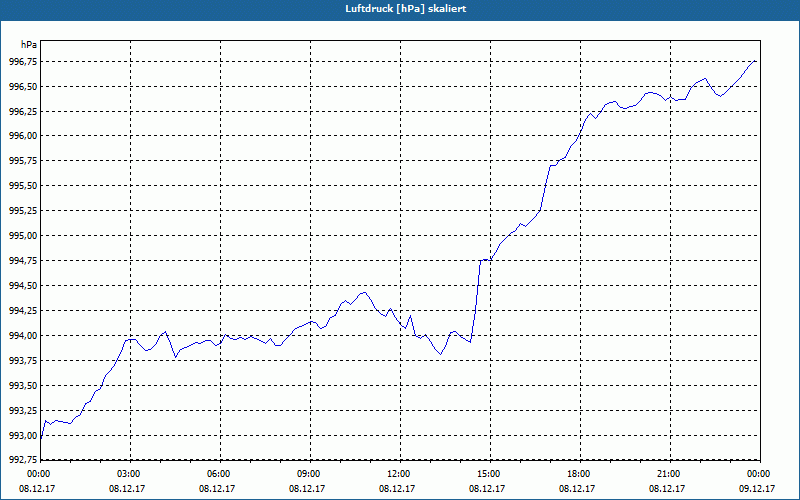Select the 994,50 y-axis label
This screenshot has height=500, width=800.
(x=23, y=286)
